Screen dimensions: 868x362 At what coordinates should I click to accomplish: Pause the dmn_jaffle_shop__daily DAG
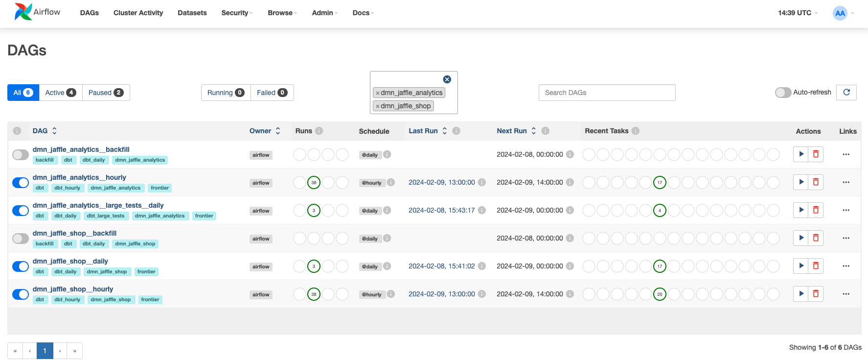click(21, 266)
